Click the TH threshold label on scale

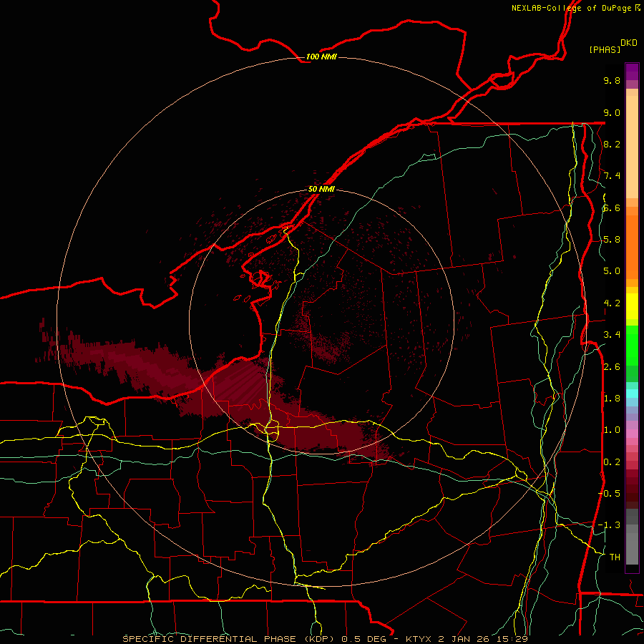615,557
